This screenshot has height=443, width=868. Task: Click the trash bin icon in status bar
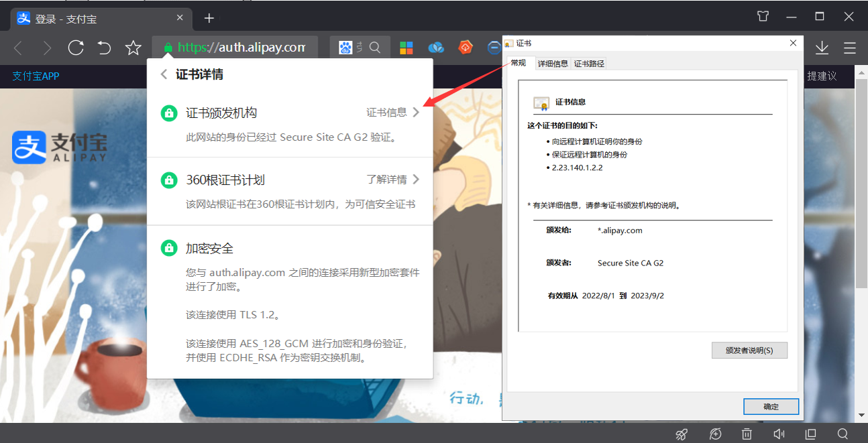pyautogui.click(x=747, y=434)
